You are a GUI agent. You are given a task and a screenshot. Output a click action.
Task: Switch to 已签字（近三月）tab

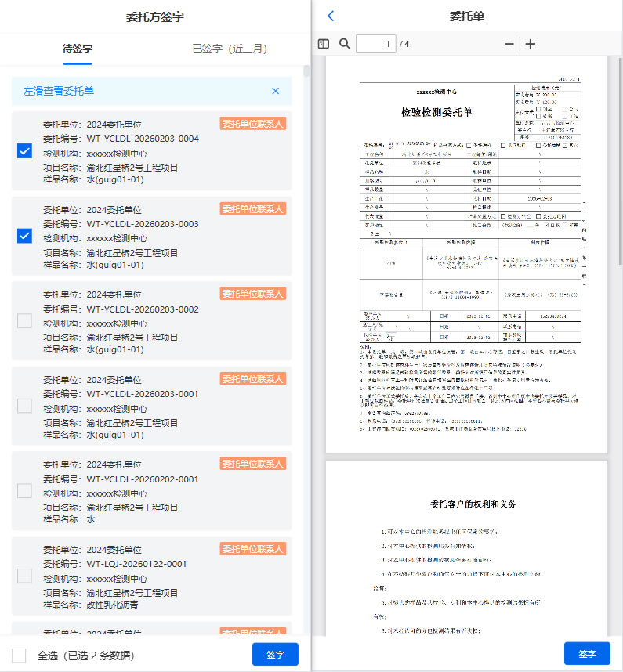230,49
